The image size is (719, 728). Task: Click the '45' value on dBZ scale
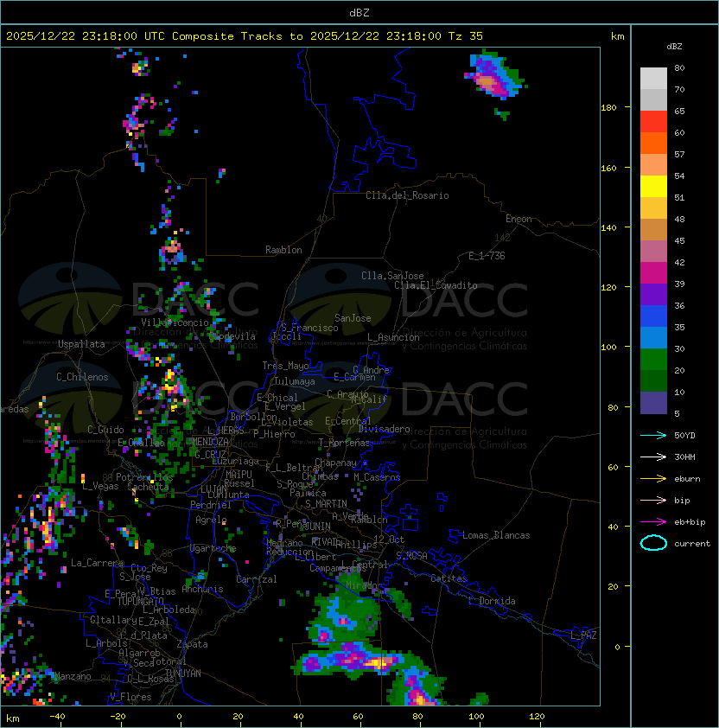coord(679,240)
